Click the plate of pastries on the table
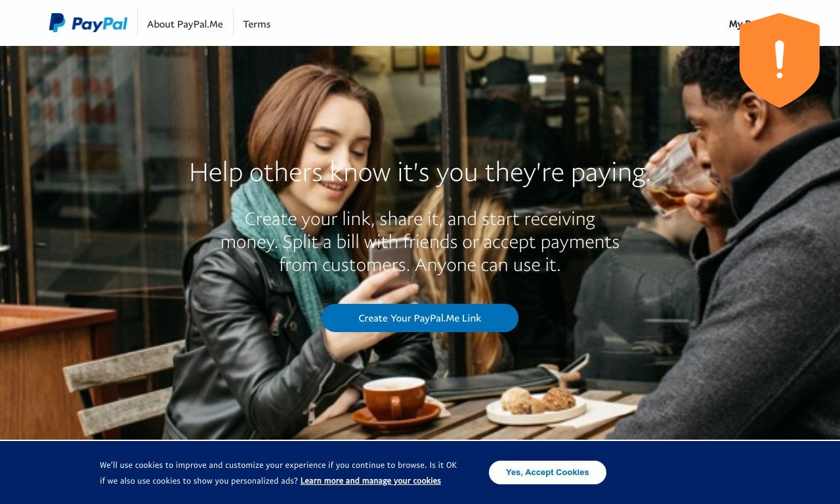Screen dimensions: 840x504 coord(536,405)
